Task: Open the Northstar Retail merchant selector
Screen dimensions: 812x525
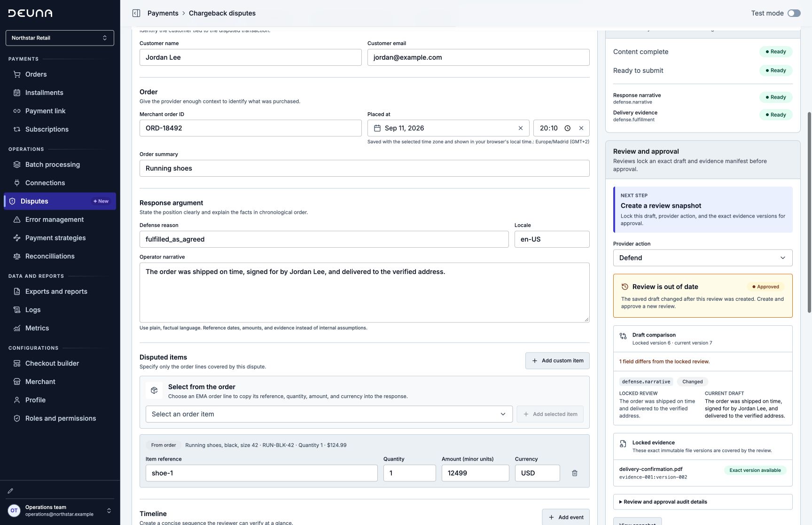Action: (x=60, y=38)
